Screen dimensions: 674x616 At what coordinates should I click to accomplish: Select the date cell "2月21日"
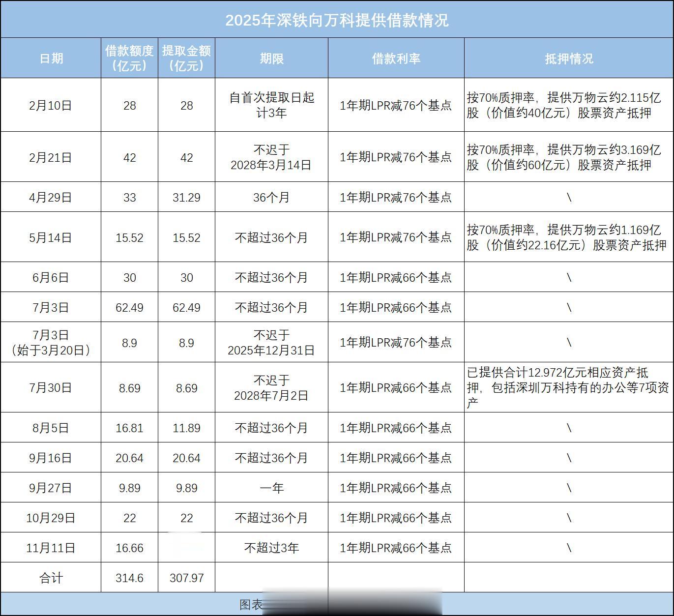(51, 157)
